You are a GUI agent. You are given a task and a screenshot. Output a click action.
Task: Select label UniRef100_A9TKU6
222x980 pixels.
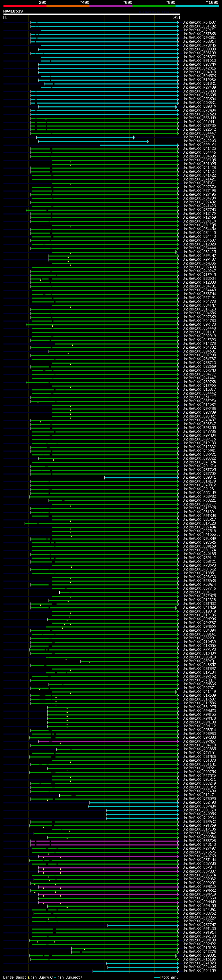[x=199, y=516]
